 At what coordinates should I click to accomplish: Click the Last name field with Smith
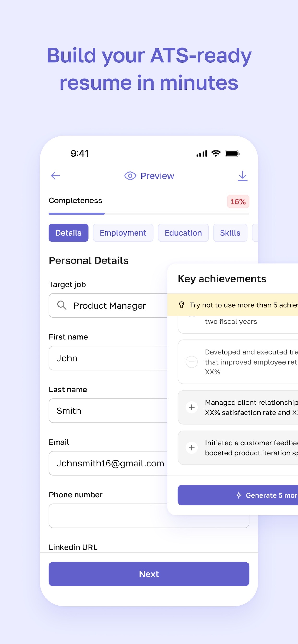pyautogui.click(x=108, y=410)
